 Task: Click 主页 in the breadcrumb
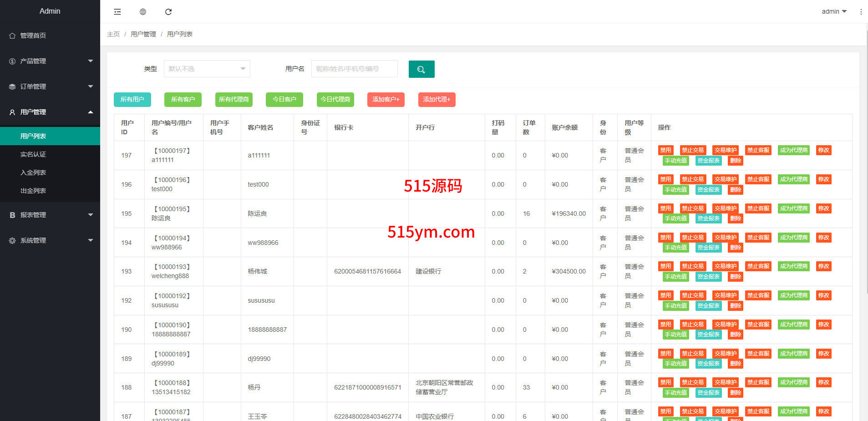(x=113, y=34)
